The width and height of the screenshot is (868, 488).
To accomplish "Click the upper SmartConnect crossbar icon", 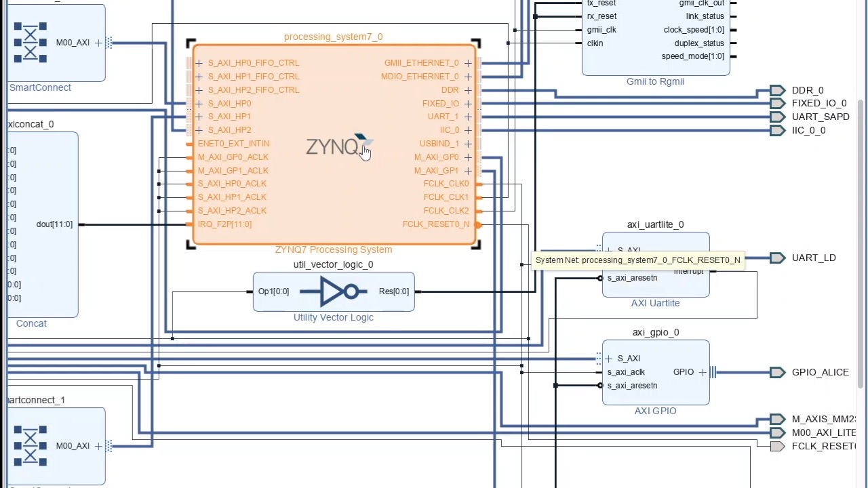I will click(31, 42).
